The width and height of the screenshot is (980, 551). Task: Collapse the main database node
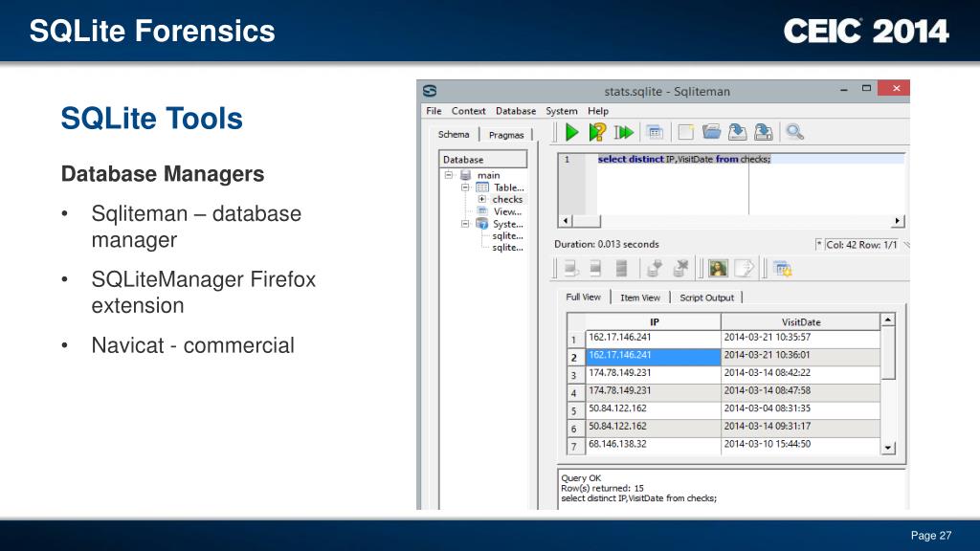(x=448, y=175)
